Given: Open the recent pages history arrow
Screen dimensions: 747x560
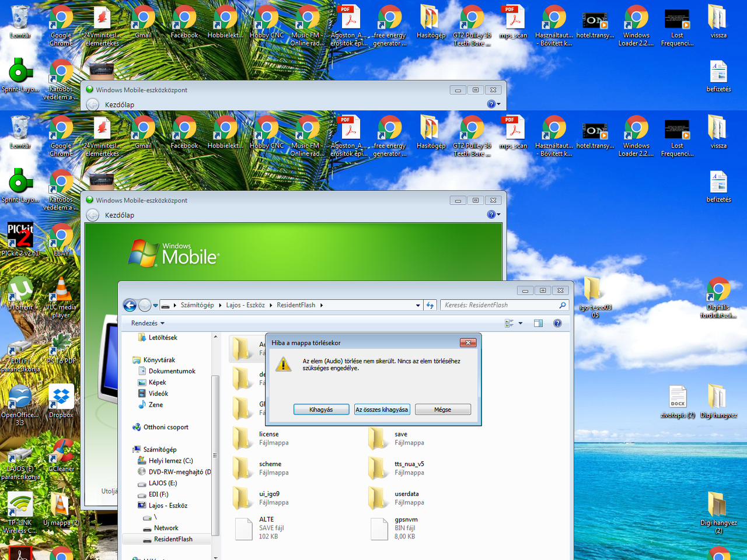Looking at the screenshot, I should (156, 305).
